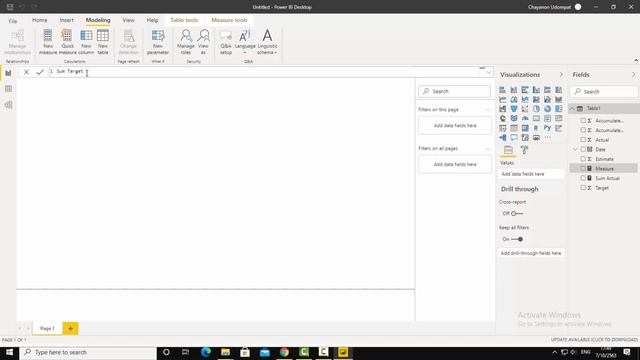Create a New table
Image resolution: width=640 pixels, height=360 pixels.
[x=103, y=42]
